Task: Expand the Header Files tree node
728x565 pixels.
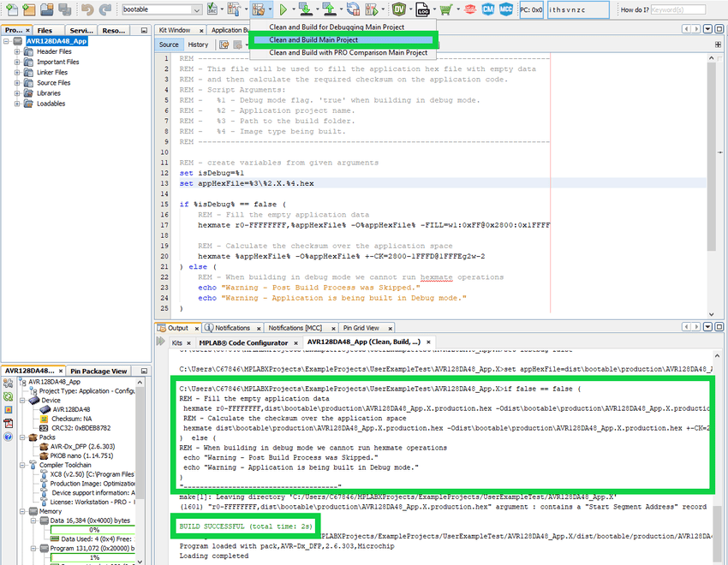Action: point(18,51)
